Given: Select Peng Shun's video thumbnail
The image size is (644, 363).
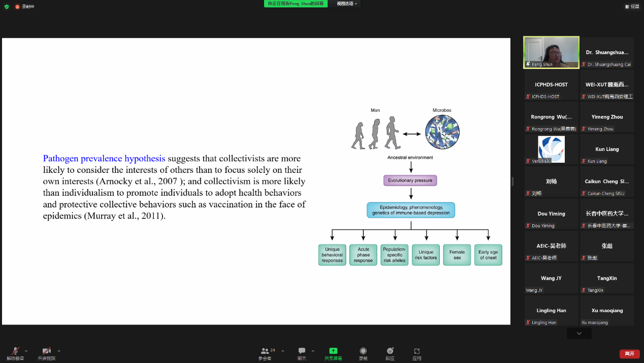Looking at the screenshot, I should click(552, 52).
